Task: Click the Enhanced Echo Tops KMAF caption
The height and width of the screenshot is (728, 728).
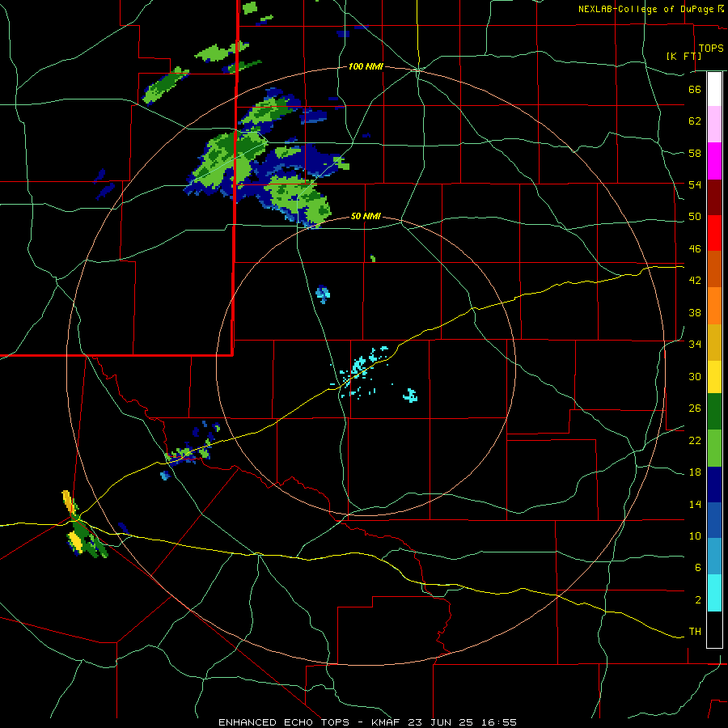Action: [367, 722]
